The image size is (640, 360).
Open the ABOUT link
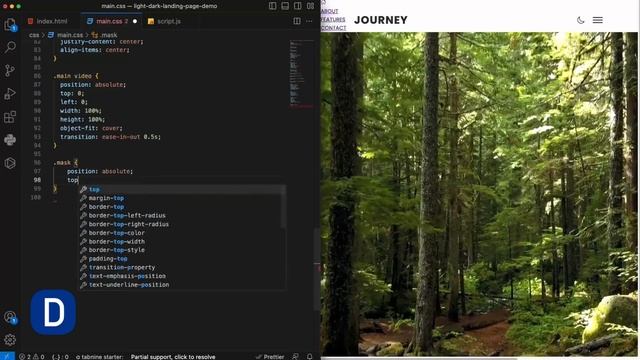pos(330,11)
